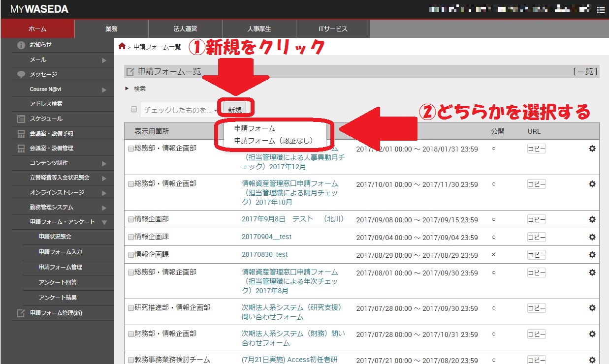This screenshot has height=364, width=609.
Task: Click the MyWaseda logo
Action: click(x=39, y=9)
